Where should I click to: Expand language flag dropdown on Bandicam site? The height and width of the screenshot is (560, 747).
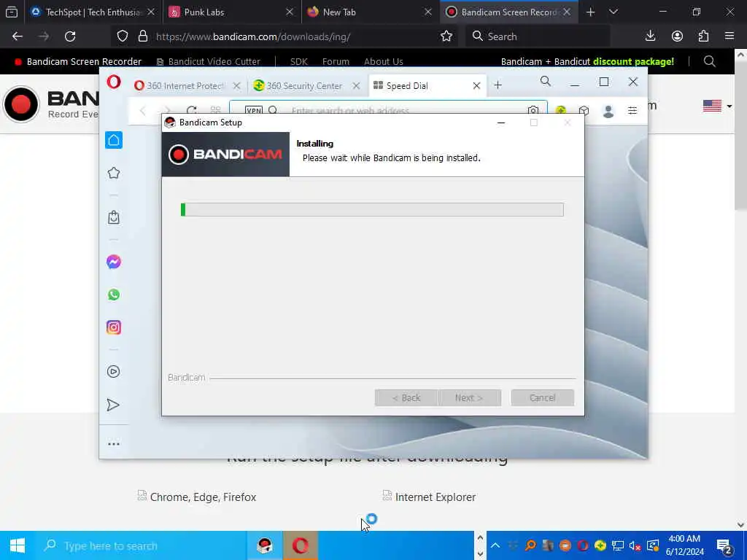pos(718,106)
